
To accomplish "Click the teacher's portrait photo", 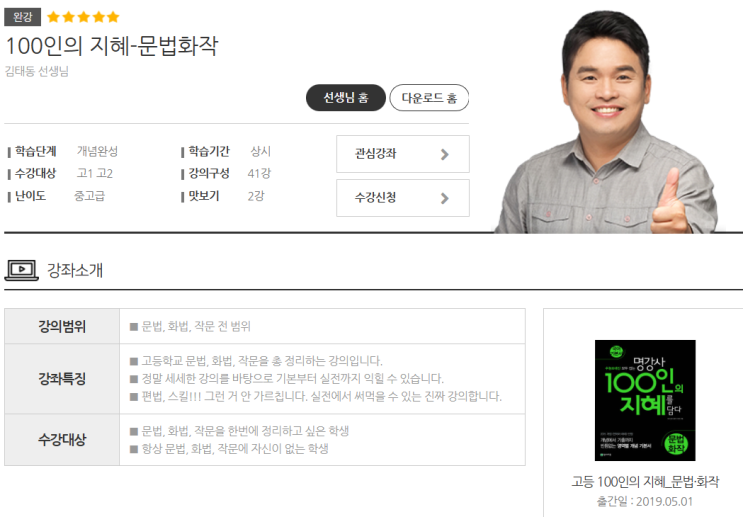I will (609, 122).
